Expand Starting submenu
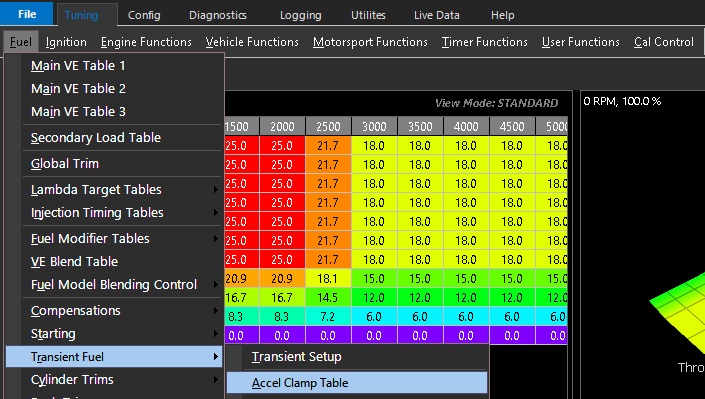Screen dimensions: 705x399 click(114, 334)
